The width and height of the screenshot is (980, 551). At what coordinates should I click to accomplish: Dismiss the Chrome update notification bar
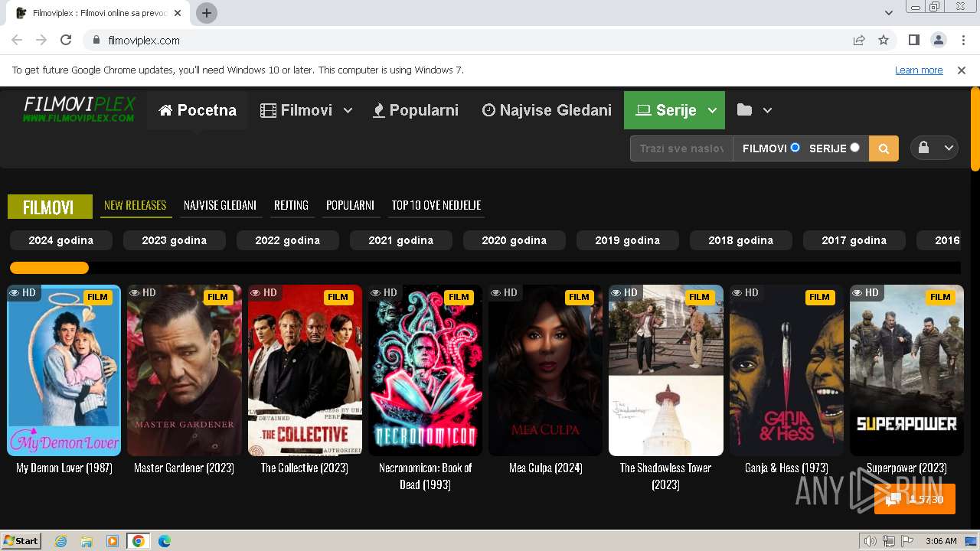962,70
